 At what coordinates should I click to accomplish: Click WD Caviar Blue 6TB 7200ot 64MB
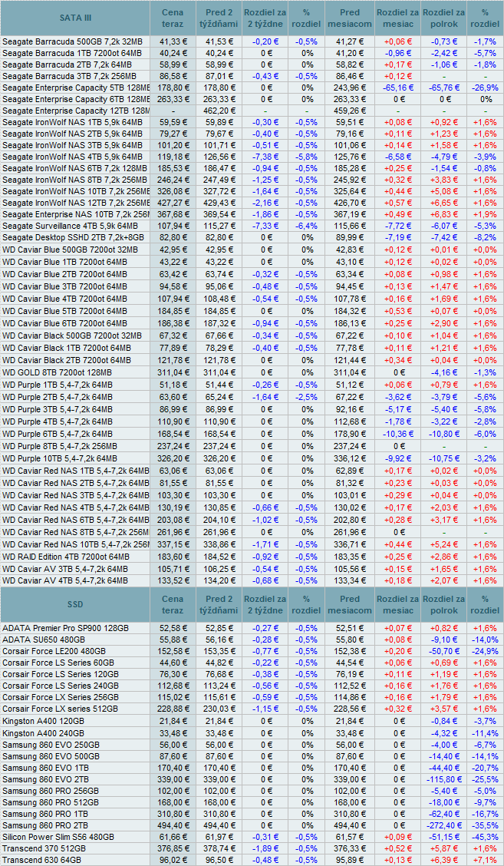[64, 323]
